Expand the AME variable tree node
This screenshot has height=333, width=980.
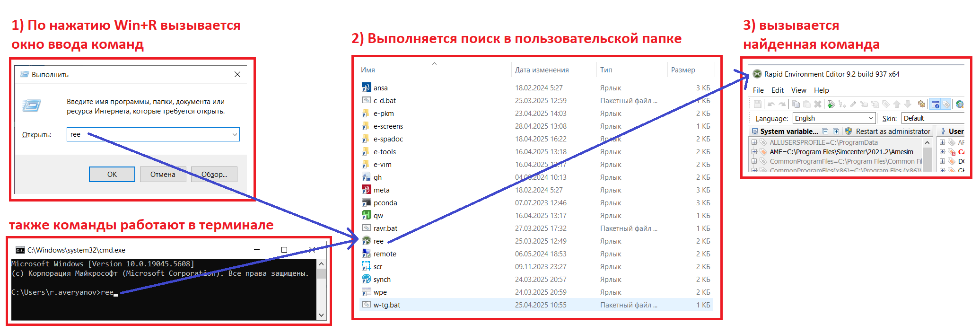[x=754, y=152]
